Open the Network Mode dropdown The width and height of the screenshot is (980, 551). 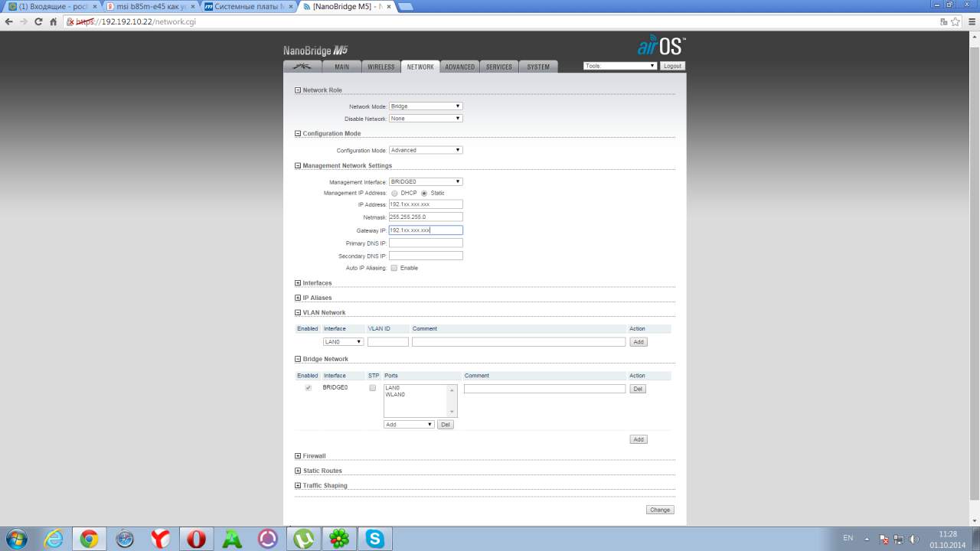point(426,106)
